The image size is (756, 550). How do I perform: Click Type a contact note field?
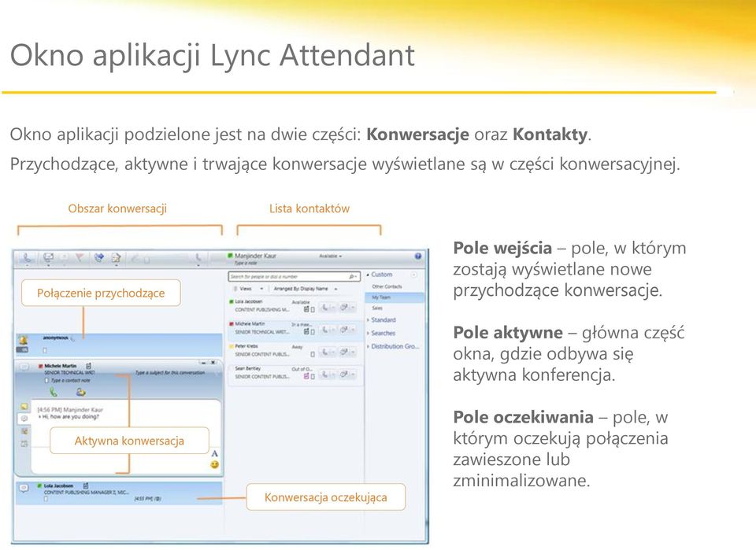pyautogui.click(x=70, y=381)
